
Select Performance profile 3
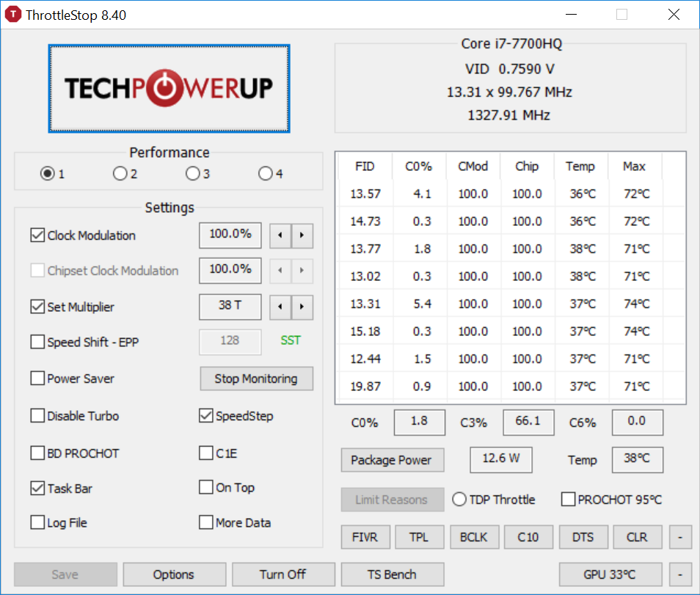(193, 173)
